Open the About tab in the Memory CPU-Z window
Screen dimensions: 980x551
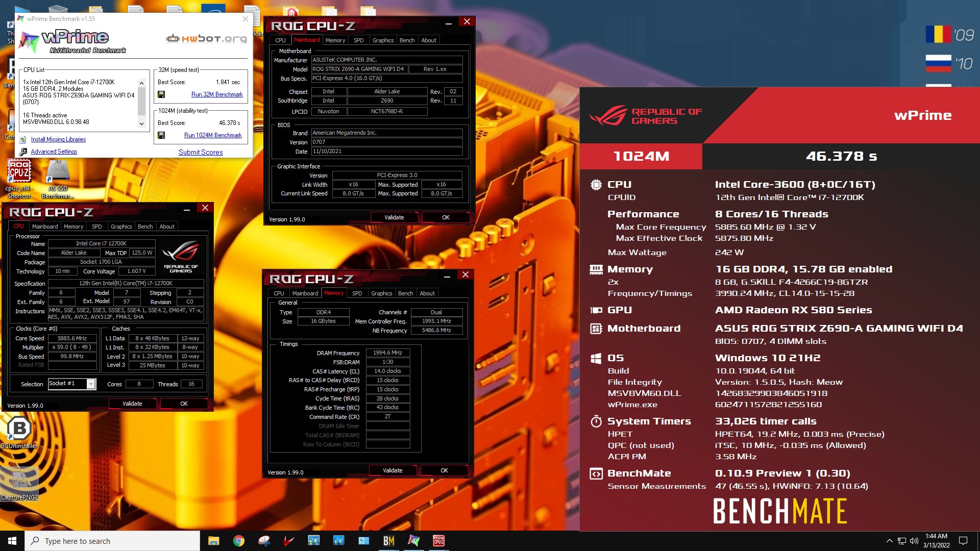click(x=427, y=293)
